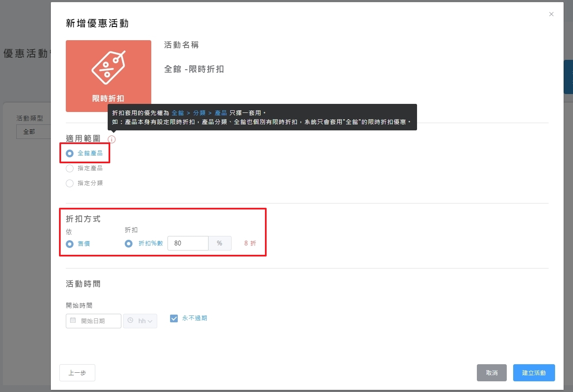The height and width of the screenshot is (392, 573).
Task: Click the % unit addon beside discount input
Action: point(220,243)
